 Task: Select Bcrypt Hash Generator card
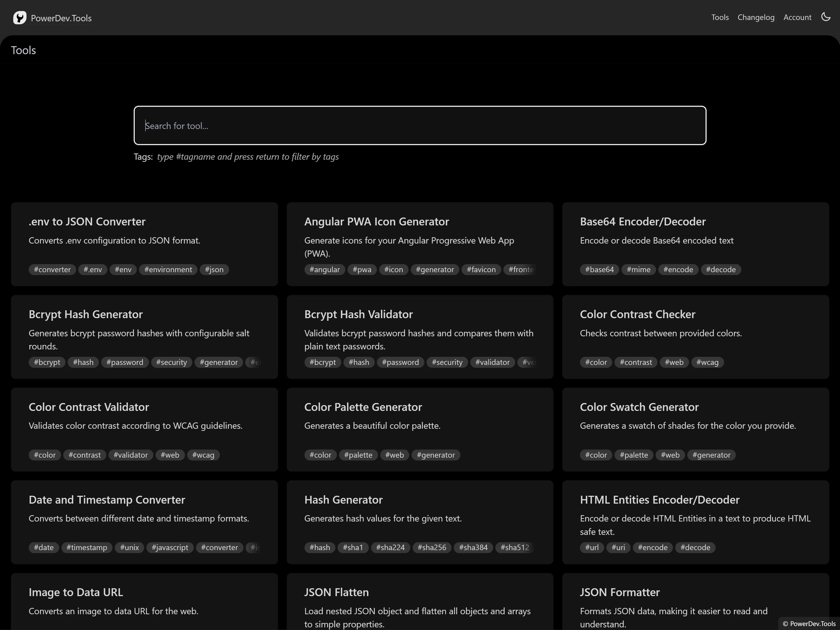click(85, 314)
